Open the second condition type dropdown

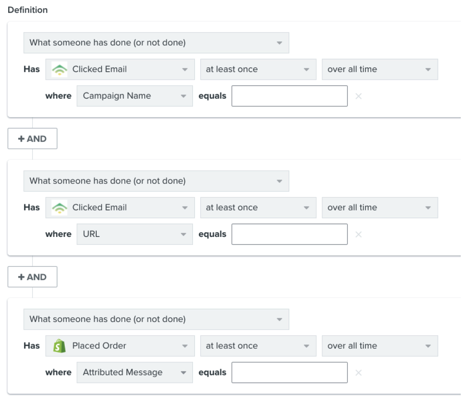coord(156,181)
